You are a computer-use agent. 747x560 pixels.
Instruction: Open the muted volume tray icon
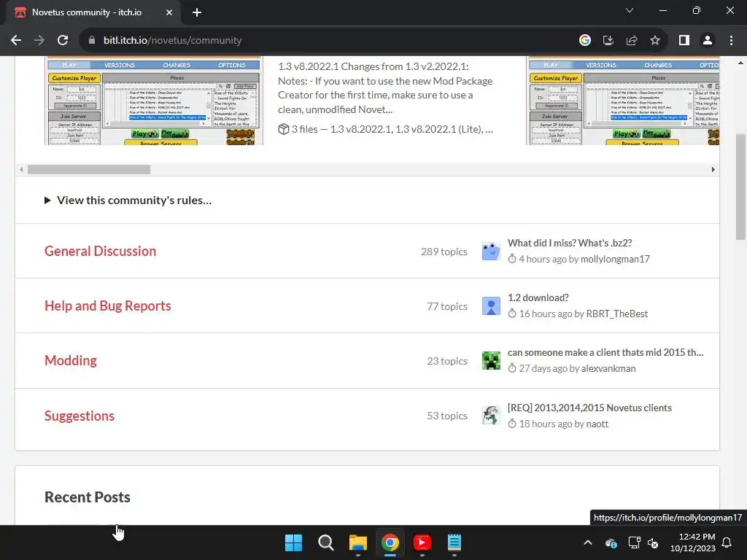653,542
